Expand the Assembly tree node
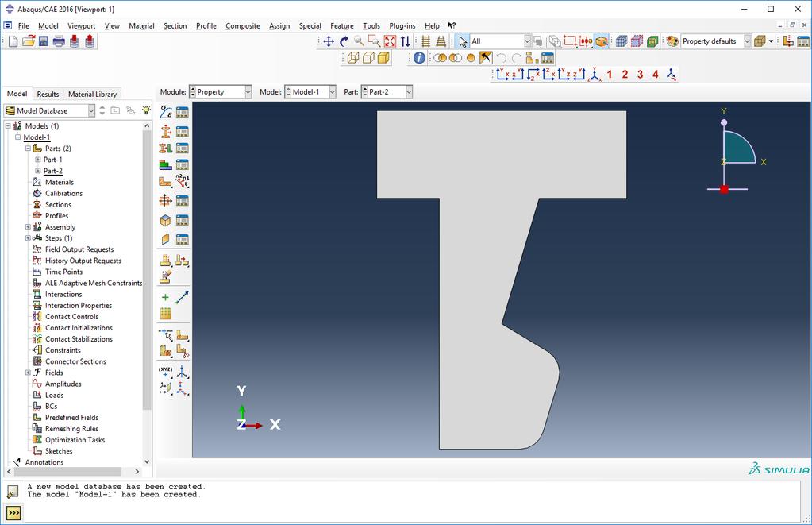The width and height of the screenshot is (812, 525). (28, 227)
